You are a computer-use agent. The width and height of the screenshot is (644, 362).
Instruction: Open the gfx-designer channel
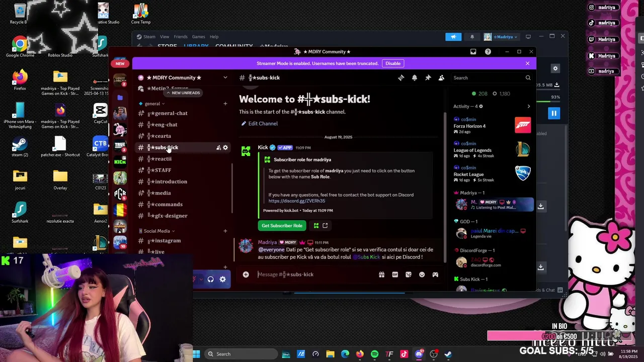pos(183,216)
